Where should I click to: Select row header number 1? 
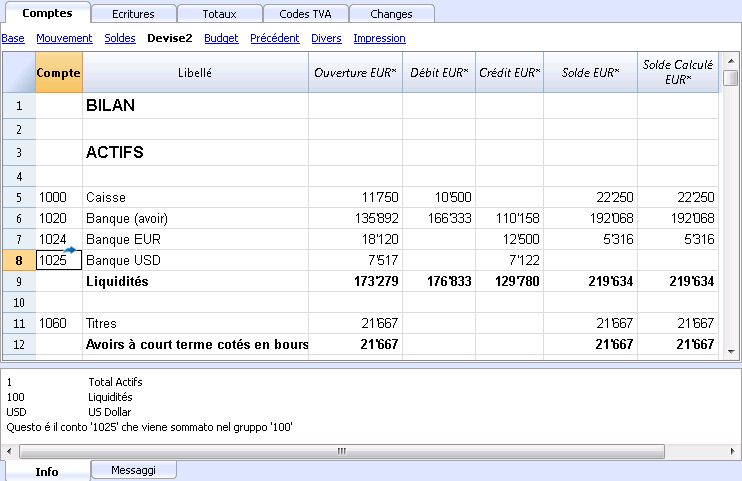click(19, 106)
